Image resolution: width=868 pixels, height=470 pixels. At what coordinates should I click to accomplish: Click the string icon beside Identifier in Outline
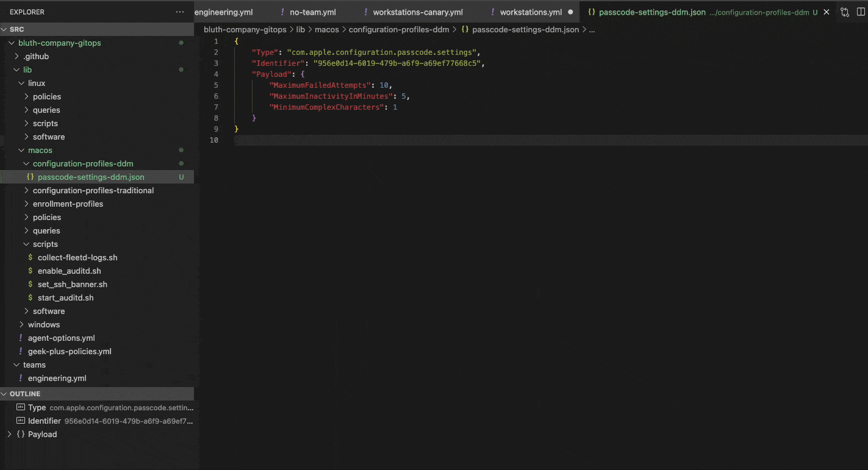21,421
